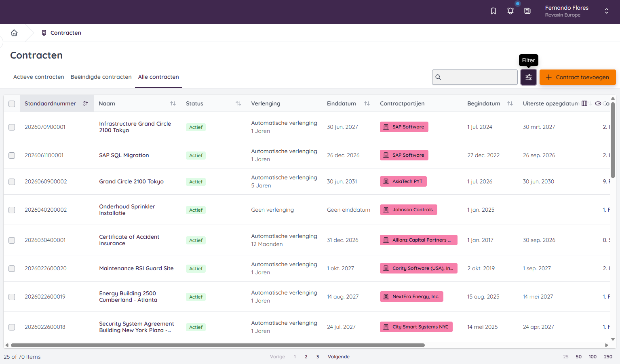Jump to page 3

tap(318, 357)
